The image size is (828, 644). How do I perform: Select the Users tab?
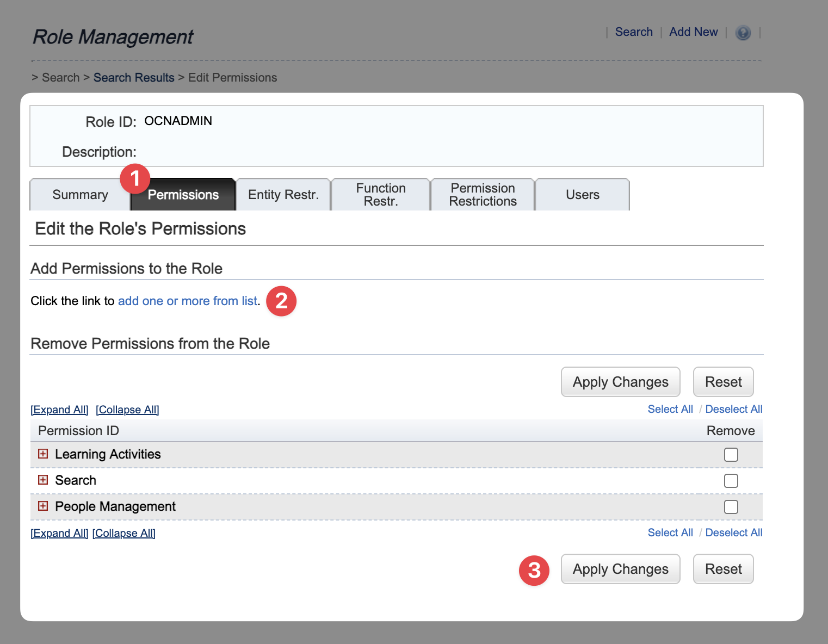tap(582, 195)
